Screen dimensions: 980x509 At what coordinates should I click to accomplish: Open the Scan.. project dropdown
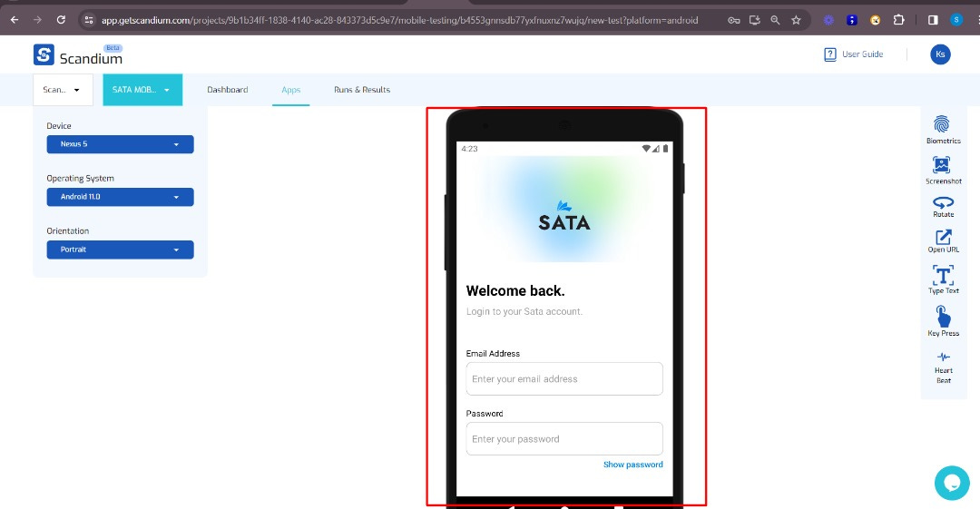pos(63,90)
